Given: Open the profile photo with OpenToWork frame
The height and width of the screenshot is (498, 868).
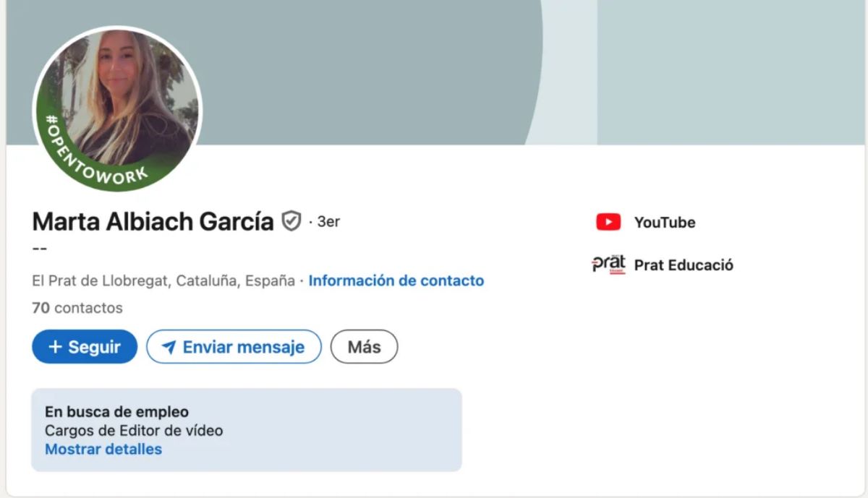Looking at the screenshot, I should [x=117, y=110].
